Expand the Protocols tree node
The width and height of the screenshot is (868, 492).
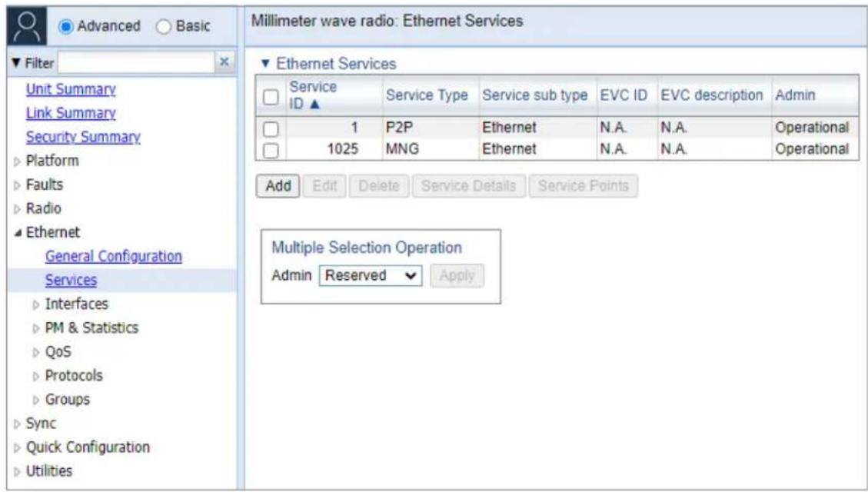(36, 377)
